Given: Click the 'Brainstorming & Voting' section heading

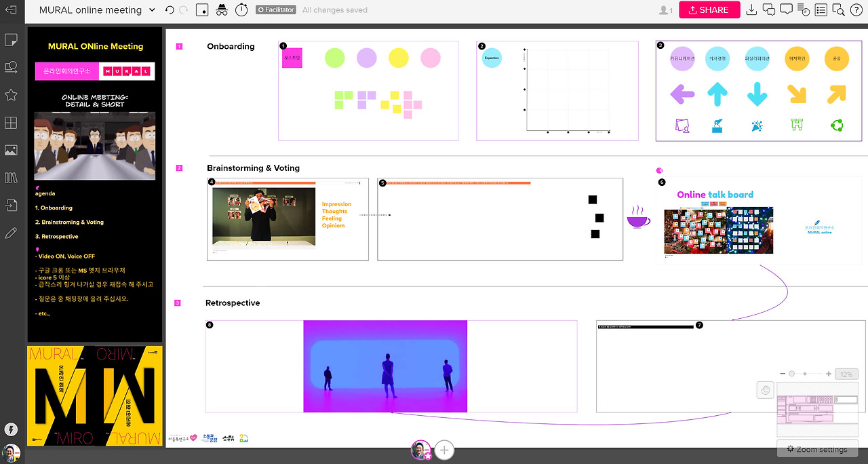Looking at the screenshot, I should 253,168.
